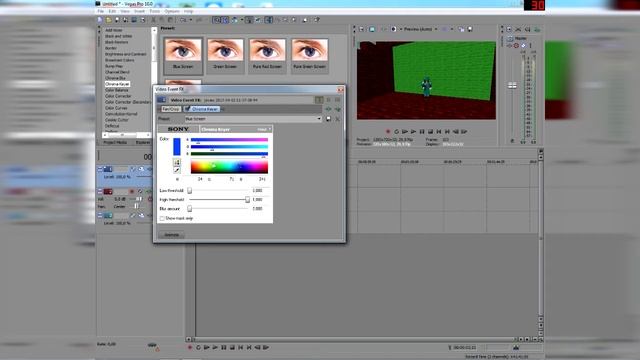Click the New project toolbar icon
Screen dimensions: 640x360
[100, 20]
